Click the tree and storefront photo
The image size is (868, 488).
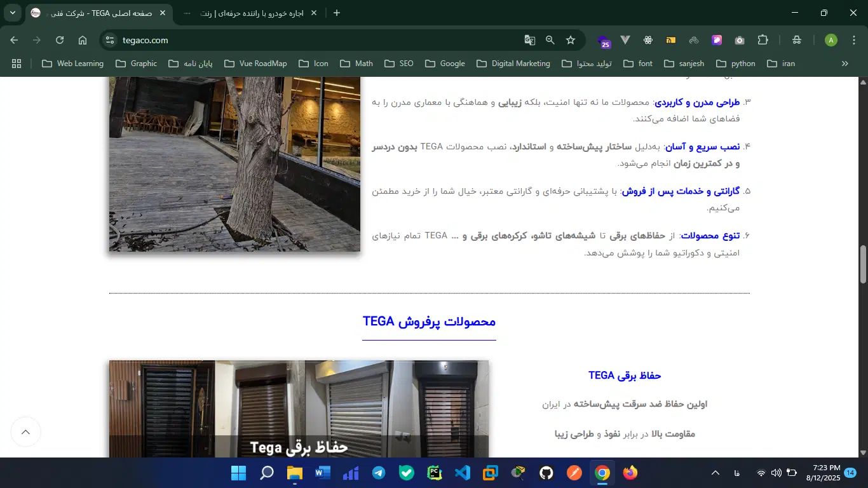coord(234,164)
